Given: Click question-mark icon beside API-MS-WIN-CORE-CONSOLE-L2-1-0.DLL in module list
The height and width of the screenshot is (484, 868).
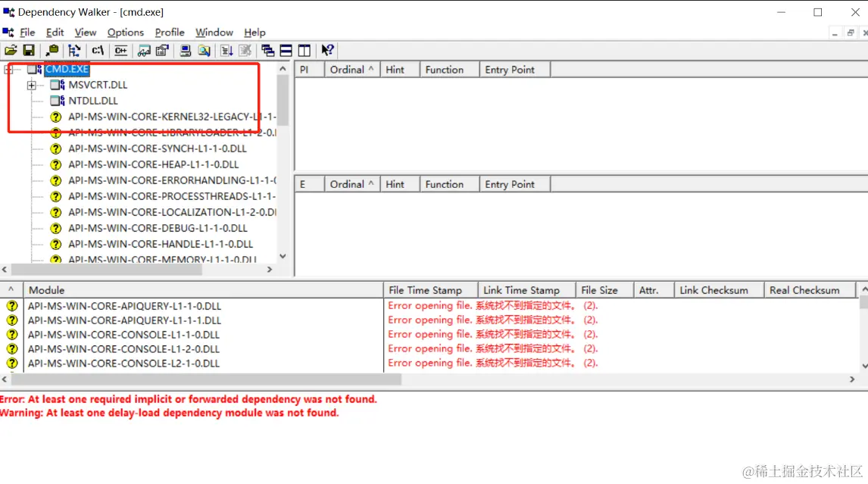Looking at the screenshot, I should pyautogui.click(x=12, y=364).
